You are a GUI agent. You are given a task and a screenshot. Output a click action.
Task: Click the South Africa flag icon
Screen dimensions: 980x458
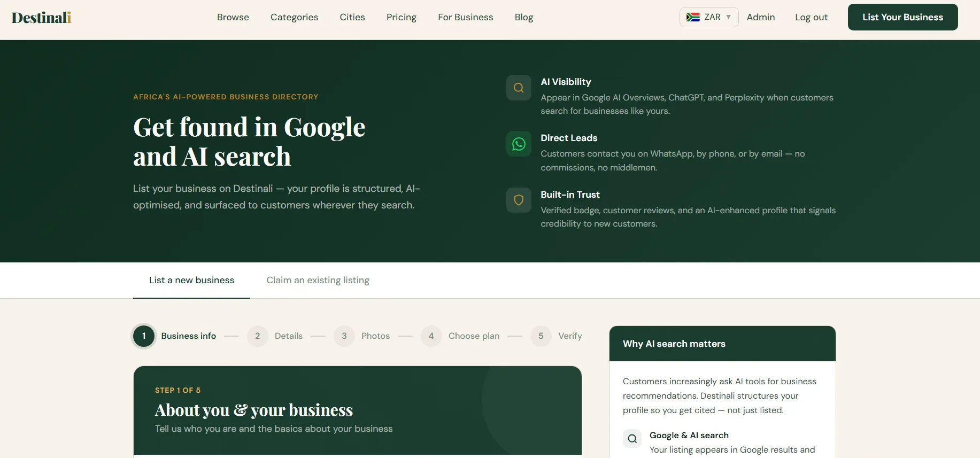click(693, 17)
